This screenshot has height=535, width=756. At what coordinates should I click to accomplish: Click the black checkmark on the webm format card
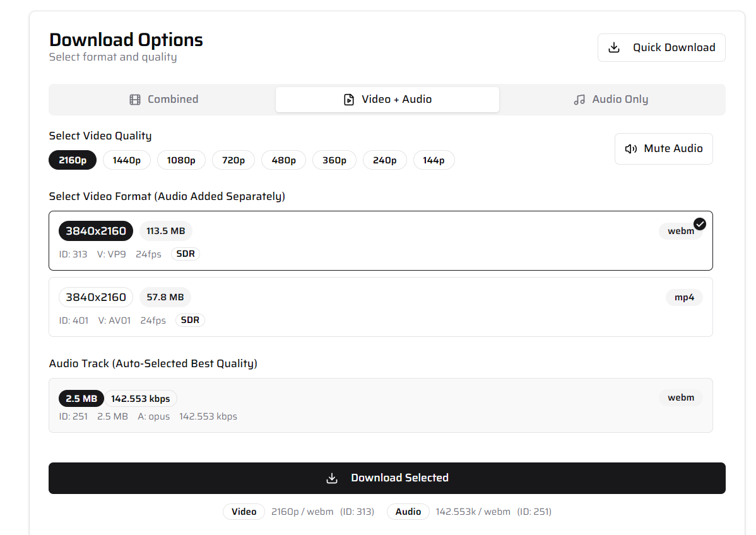(x=700, y=223)
